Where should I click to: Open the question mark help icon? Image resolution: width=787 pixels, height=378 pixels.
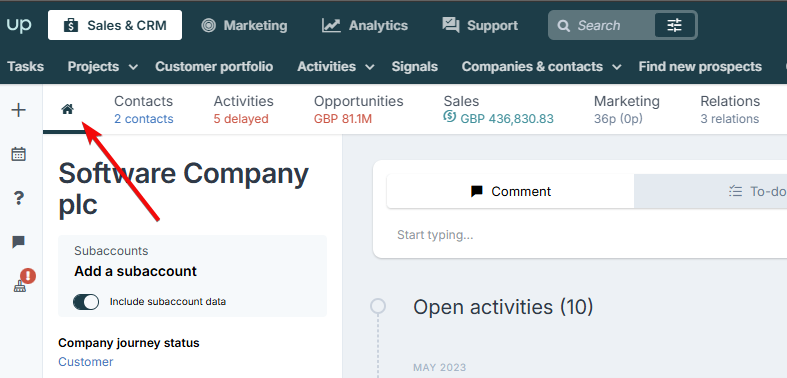[x=19, y=198]
